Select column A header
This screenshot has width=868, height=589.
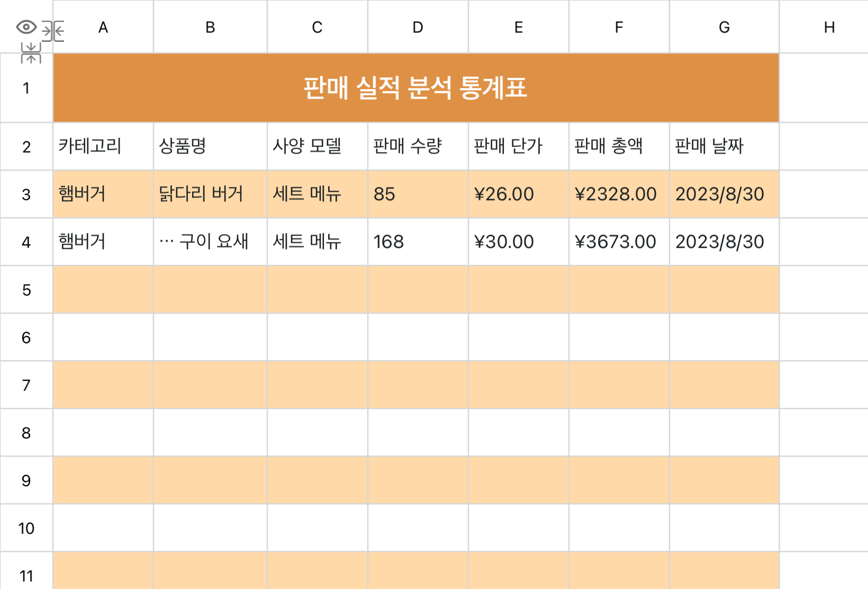(103, 27)
